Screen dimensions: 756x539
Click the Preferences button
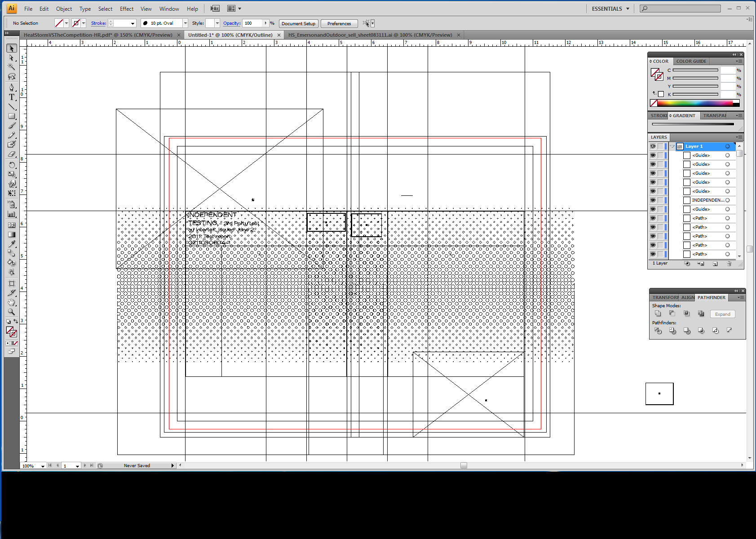tap(339, 23)
